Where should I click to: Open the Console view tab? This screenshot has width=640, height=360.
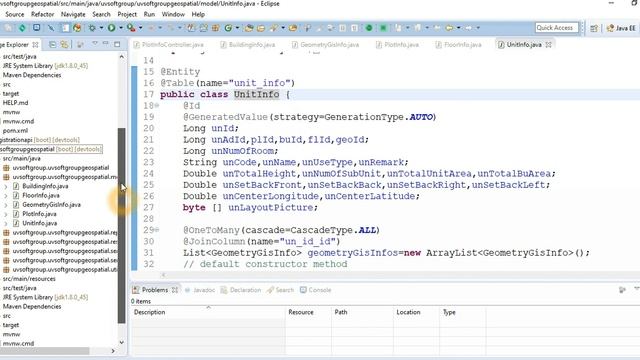pyautogui.click(x=316, y=290)
